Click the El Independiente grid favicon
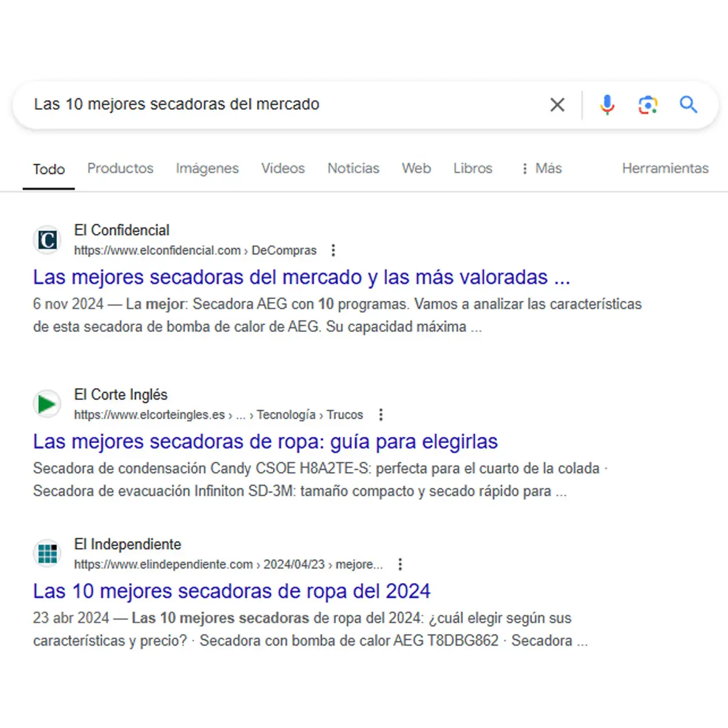Viewport: 728px width, 728px height. [47, 553]
